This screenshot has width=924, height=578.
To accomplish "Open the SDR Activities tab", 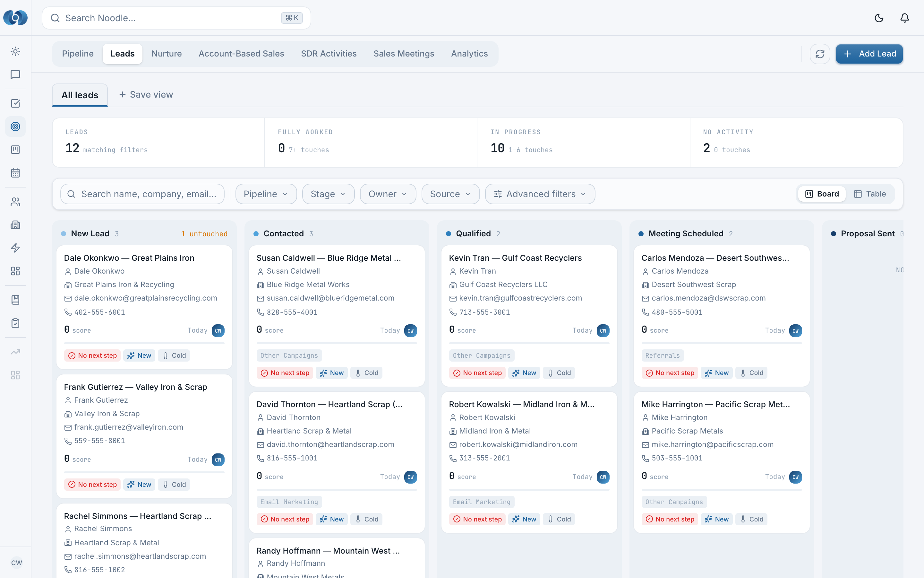I will pyautogui.click(x=329, y=54).
